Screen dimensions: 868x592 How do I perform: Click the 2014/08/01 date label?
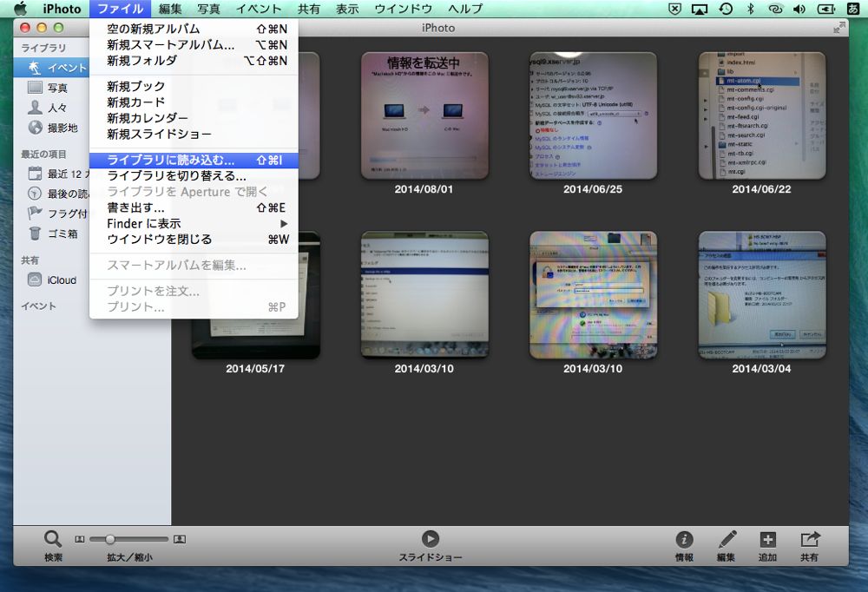coord(424,189)
